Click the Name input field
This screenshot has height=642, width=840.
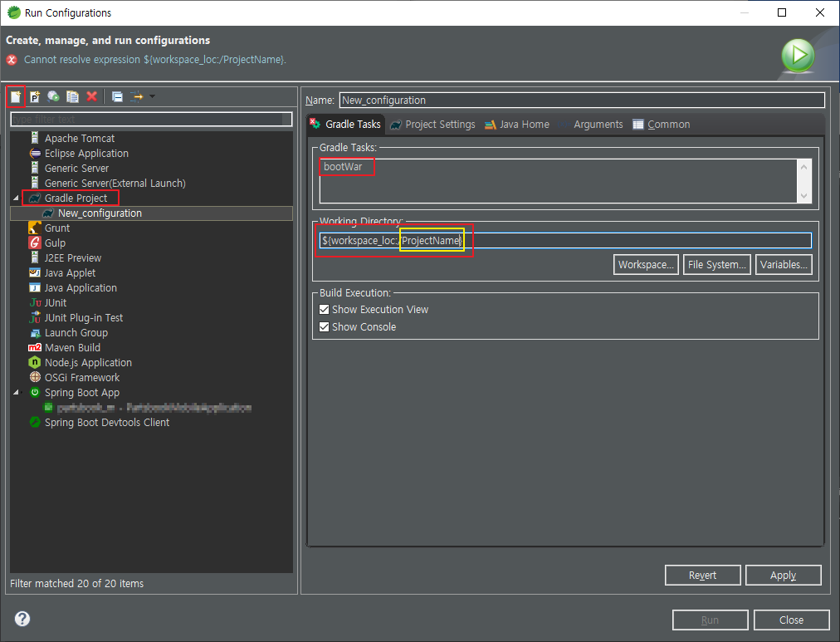point(582,100)
